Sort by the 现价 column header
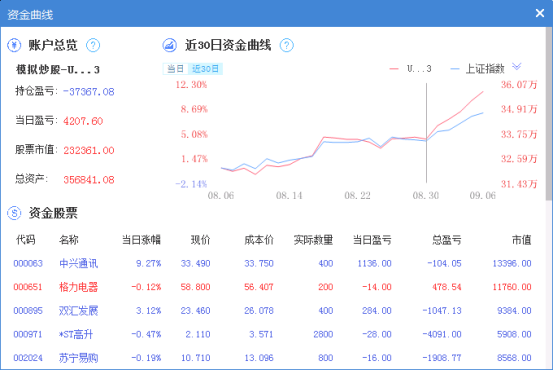554x370 pixels. [201, 240]
